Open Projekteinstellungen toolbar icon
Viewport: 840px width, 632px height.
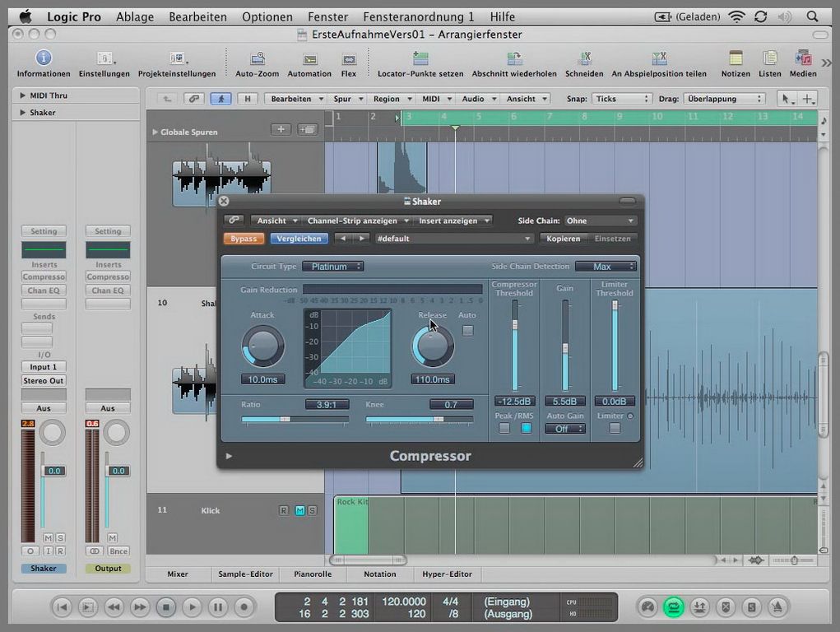177,58
